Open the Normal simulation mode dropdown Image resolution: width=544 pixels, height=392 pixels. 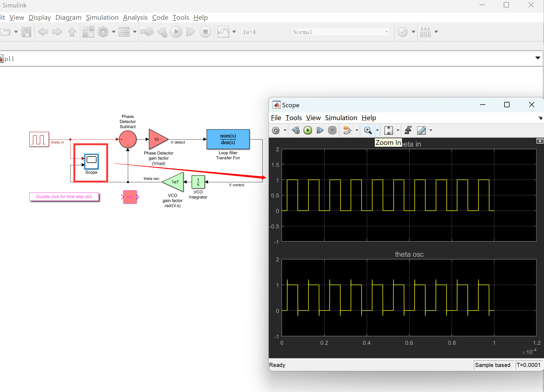click(340, 32)
